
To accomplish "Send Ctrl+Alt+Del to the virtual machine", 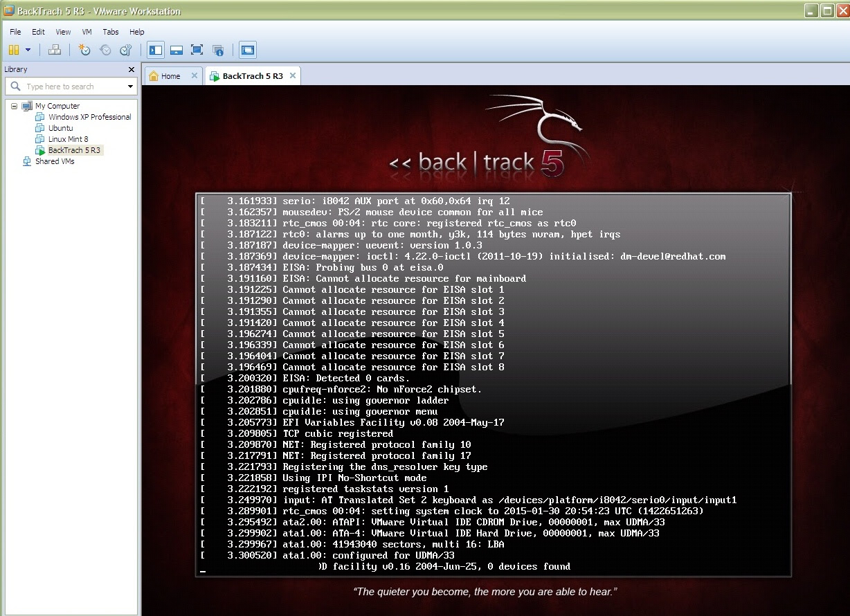I will [x=55, y=50].
